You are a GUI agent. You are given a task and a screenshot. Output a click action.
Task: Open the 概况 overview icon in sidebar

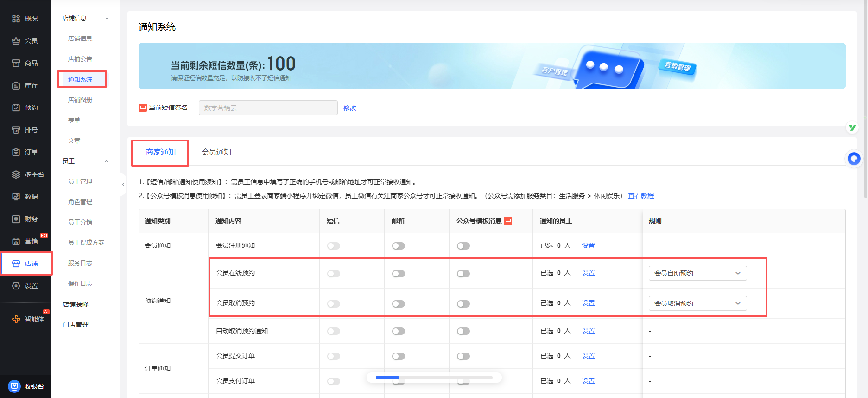[x=16, y=19]
